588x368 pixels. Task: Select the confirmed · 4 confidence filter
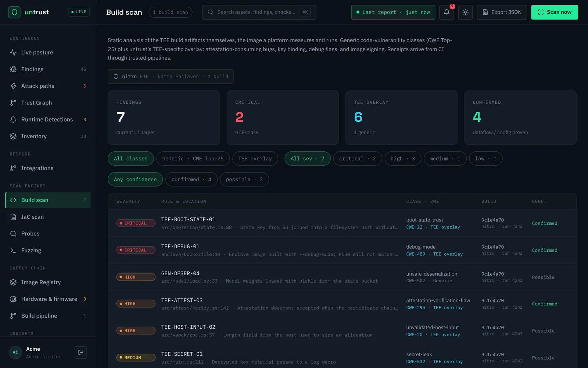click(x=191, y=180)
